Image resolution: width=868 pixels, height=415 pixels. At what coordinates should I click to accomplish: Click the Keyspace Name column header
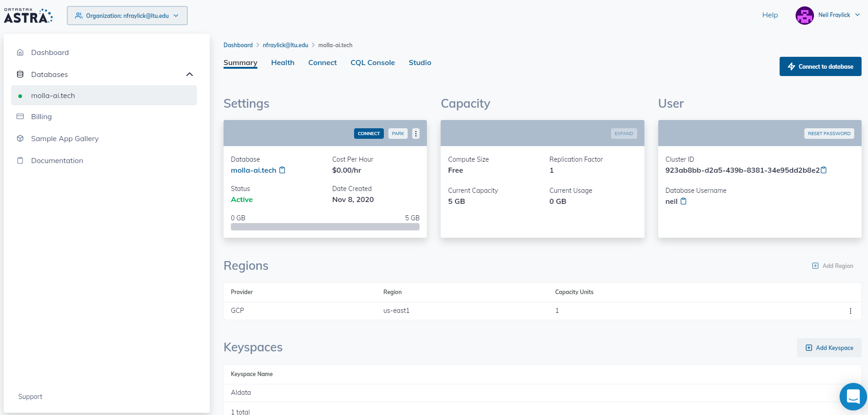point(252,374)
